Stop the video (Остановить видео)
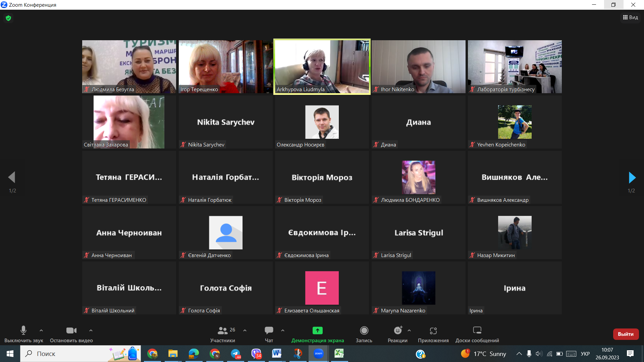The width and height of the screenshot is (644, 362). pos(71,330)
